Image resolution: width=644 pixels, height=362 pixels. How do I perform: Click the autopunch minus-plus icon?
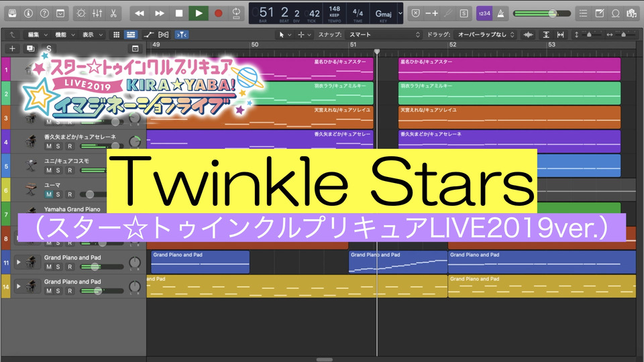click(x=431, y=13)
